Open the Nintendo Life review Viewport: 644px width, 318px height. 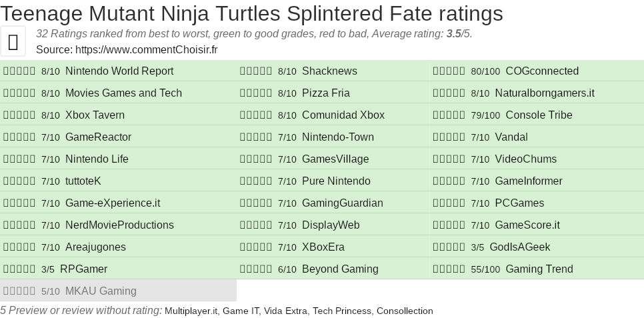coord(97,159)
